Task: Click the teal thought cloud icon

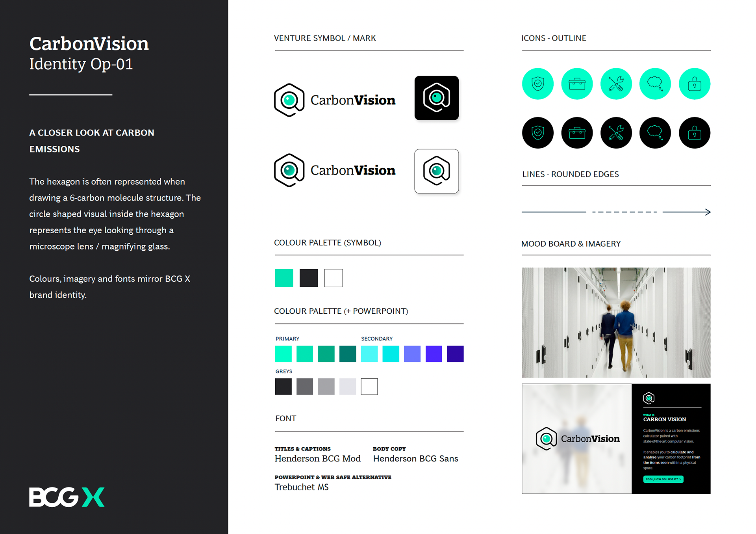Action: point(655,84)
